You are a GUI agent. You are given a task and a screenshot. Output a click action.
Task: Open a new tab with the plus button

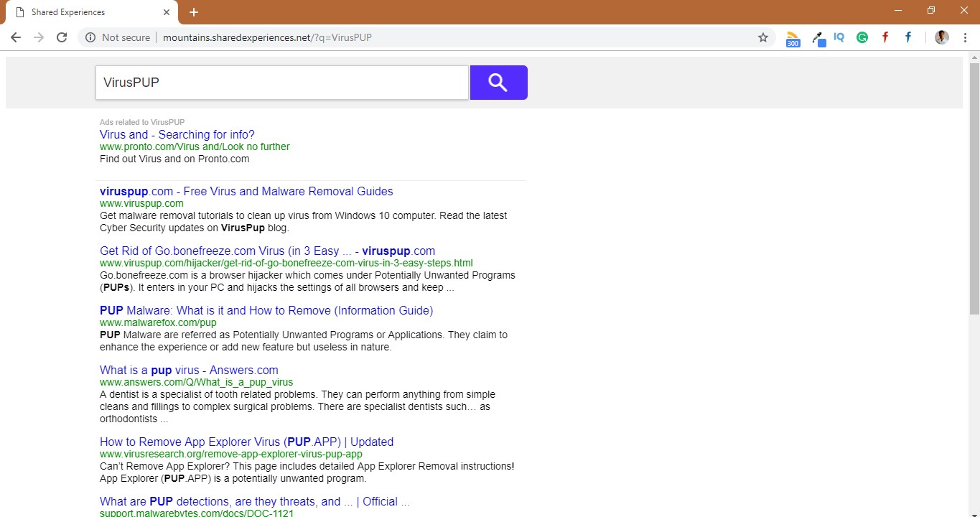[x=193, y=11]
